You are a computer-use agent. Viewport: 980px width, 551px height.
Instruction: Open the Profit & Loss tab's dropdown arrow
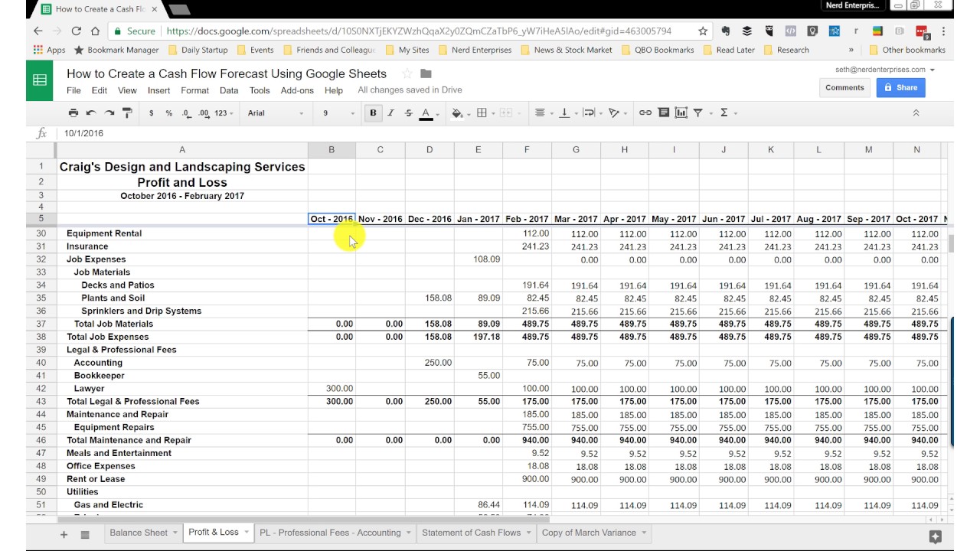tap(245, 533)
